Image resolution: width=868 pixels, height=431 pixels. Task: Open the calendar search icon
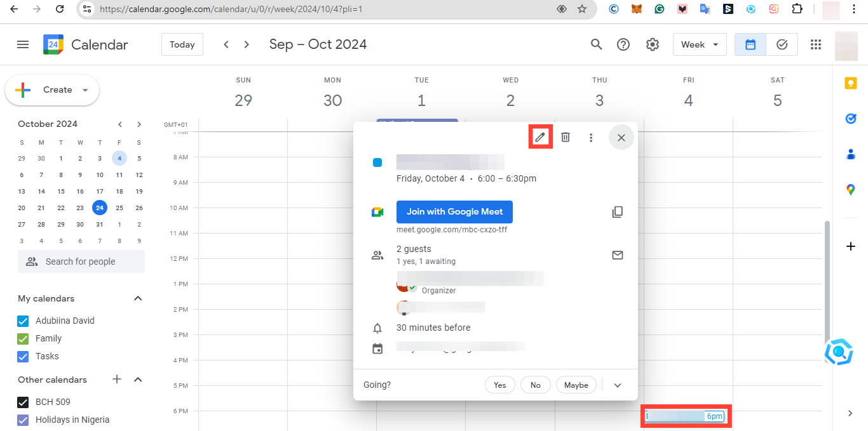click(596, 44)
